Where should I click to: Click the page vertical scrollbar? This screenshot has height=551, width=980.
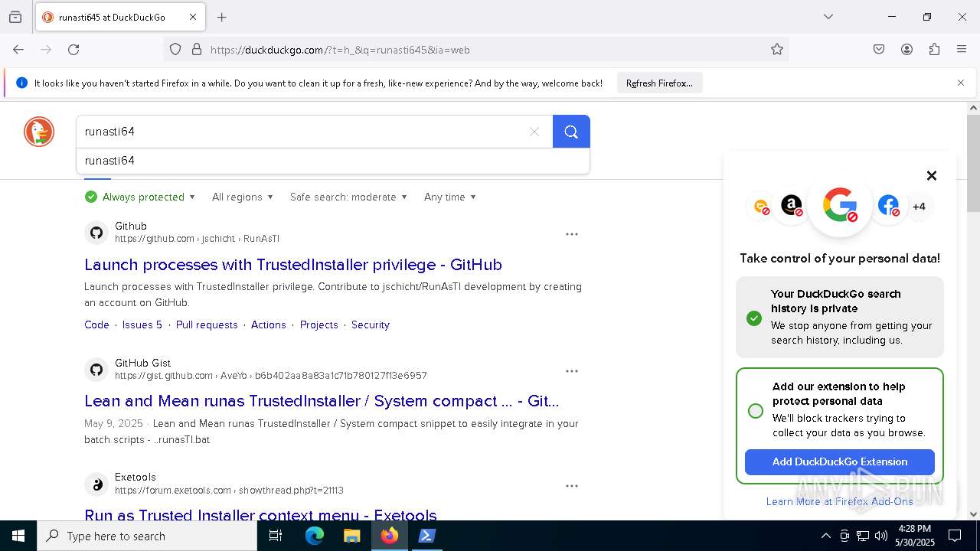pos(973,163)
